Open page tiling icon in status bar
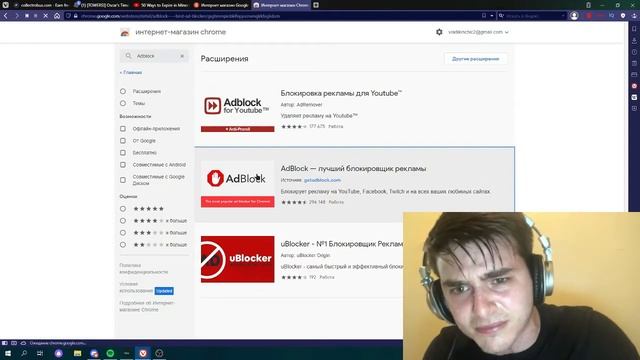The image size is (640, 360). [14, 343]
